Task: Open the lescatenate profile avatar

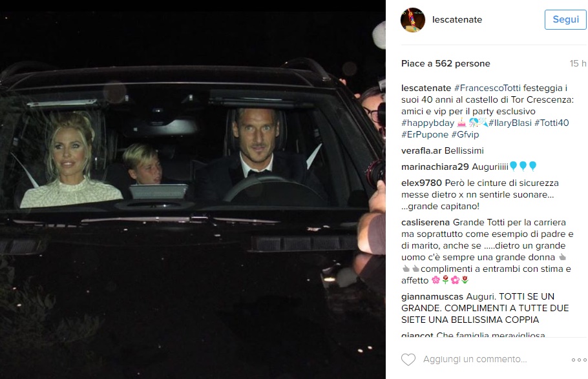Action: pos(413,20)
